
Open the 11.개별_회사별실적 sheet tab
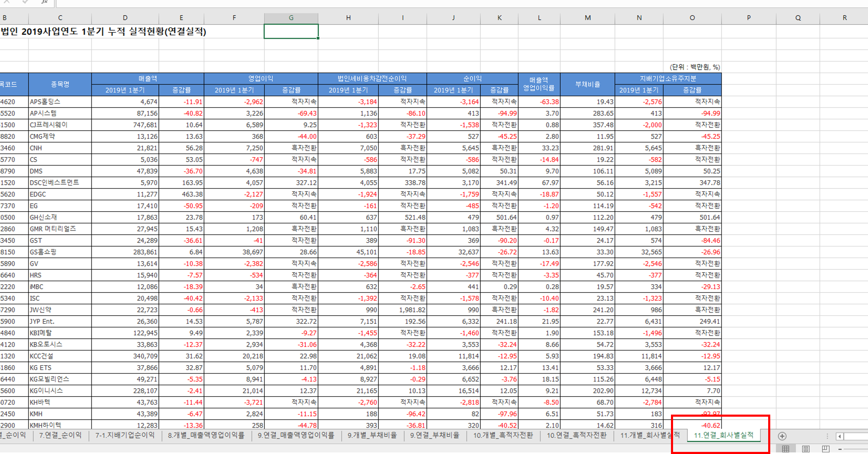tap(650, 435)
